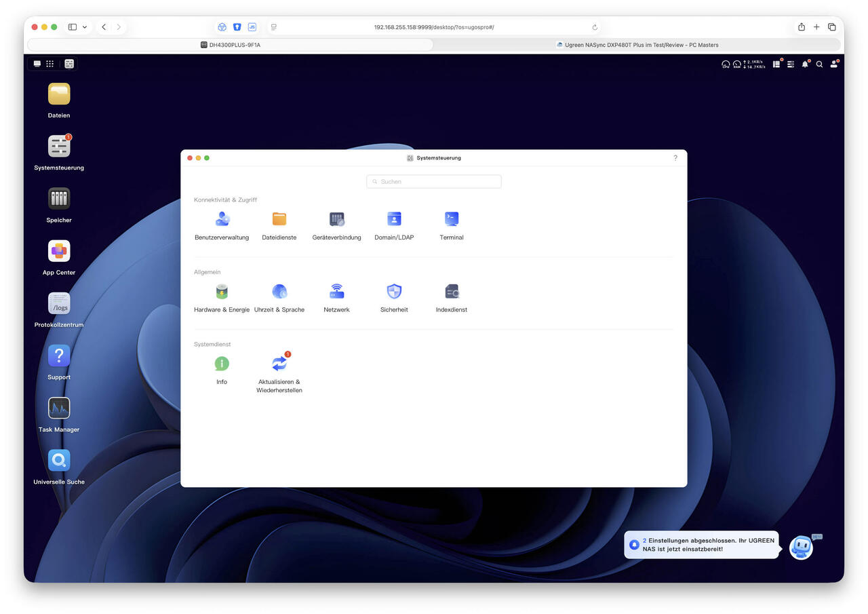The height and width of the screenshot is (614, 868).
Task: Select the DH4300PLUS-9F1A browser tab
Action: tap(231, 45)
